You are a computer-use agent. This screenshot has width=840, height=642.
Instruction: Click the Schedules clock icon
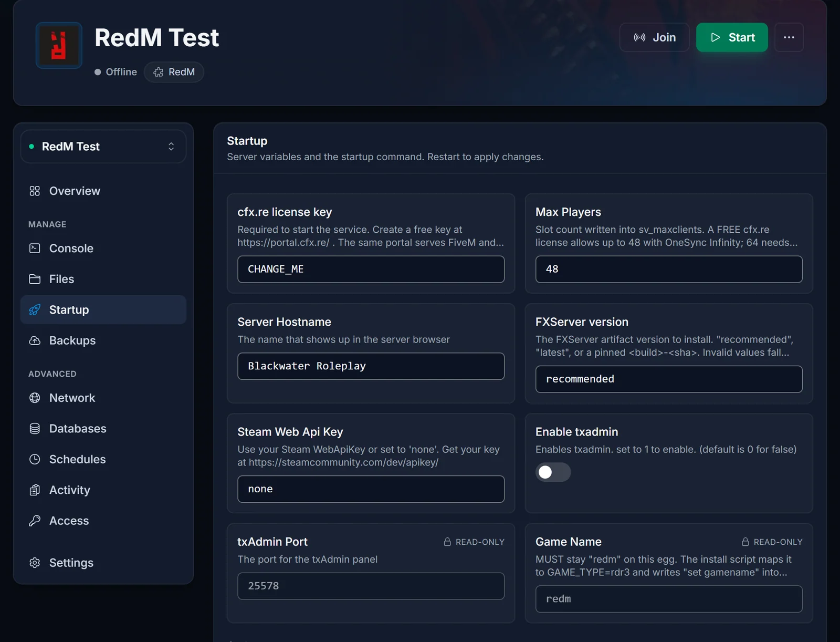35,459
